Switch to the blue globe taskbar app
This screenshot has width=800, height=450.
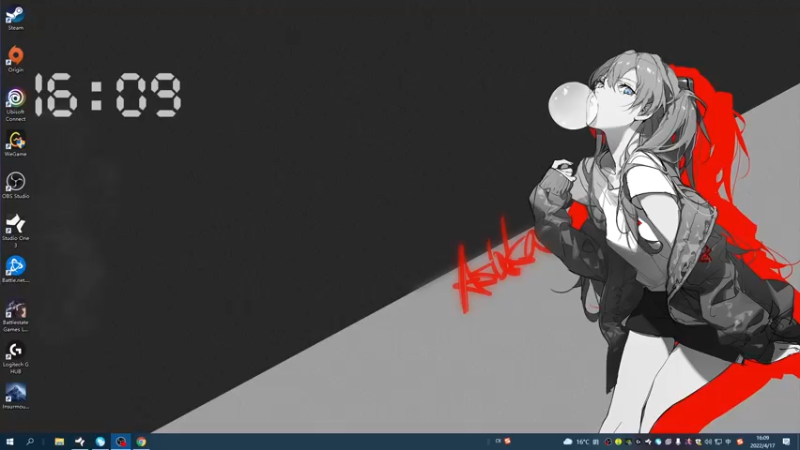tap(100, 442)
